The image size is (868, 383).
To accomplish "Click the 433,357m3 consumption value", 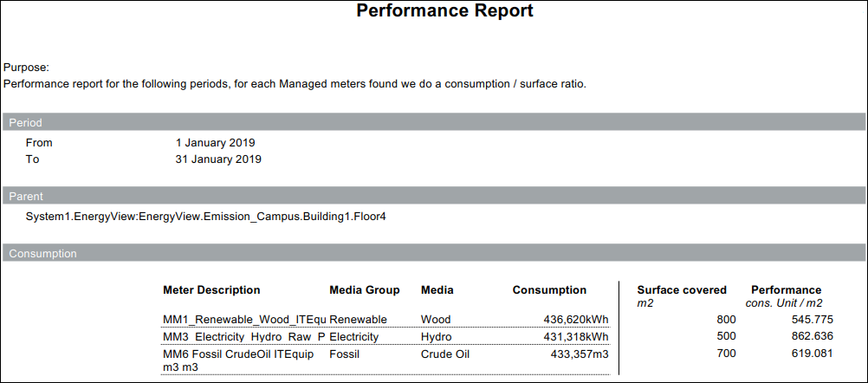I will point(579,354).
